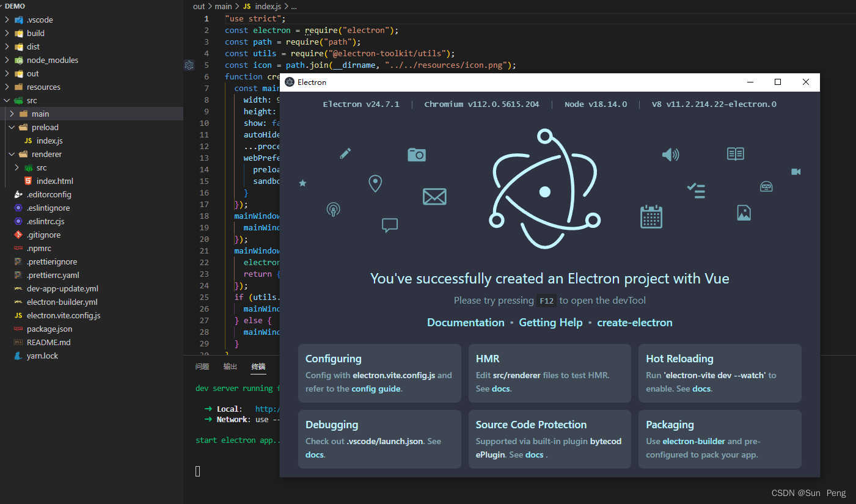Switch to the 输出 panel tab
Viewport: 856px width, 504px height.
pos(230,367)
